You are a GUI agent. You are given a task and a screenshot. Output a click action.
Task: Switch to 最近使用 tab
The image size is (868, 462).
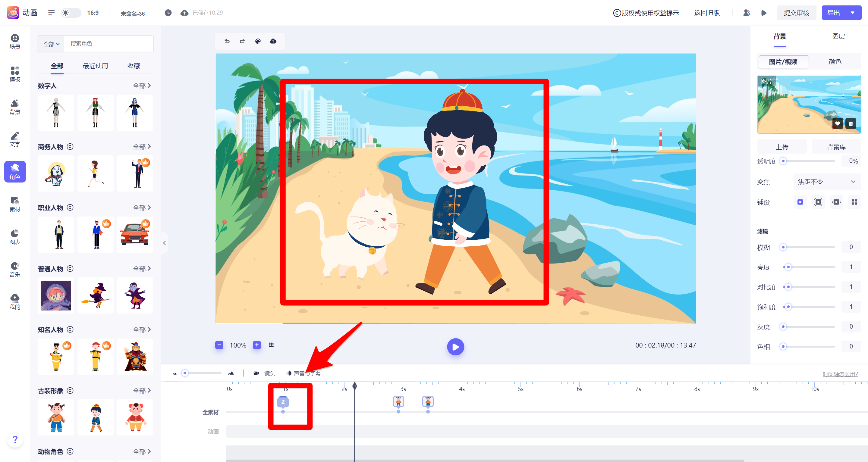pyautogui.click(x=95, y=66)
